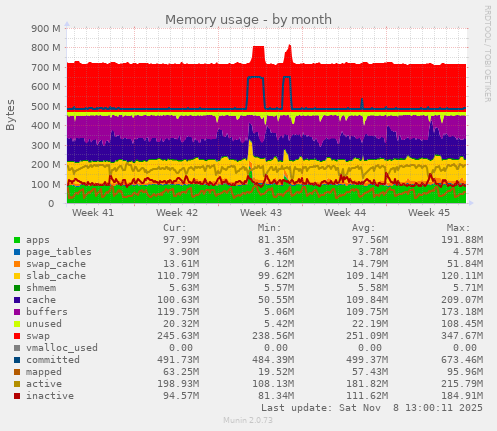Click slab_cache average value 109.14M

coord(367,276)
